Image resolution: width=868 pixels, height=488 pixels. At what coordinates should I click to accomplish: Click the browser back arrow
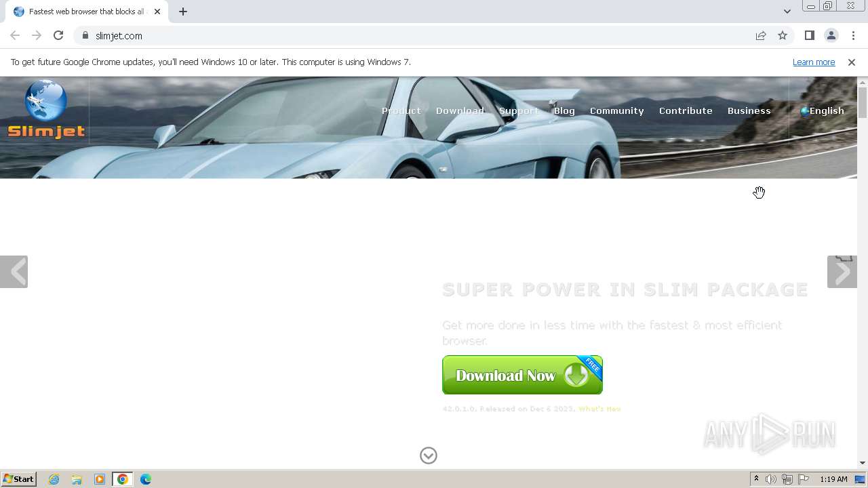(15, 35)
